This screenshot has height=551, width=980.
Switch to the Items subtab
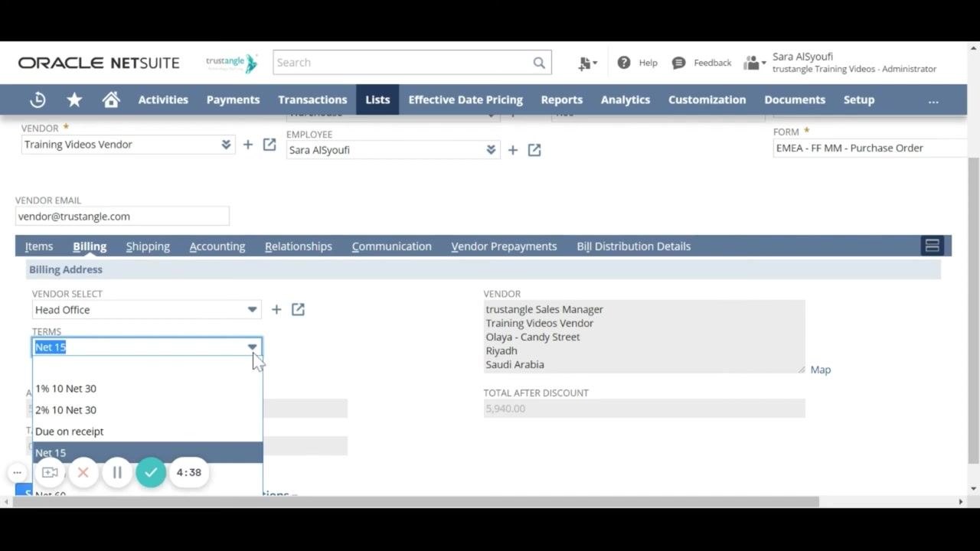(39, 246)
